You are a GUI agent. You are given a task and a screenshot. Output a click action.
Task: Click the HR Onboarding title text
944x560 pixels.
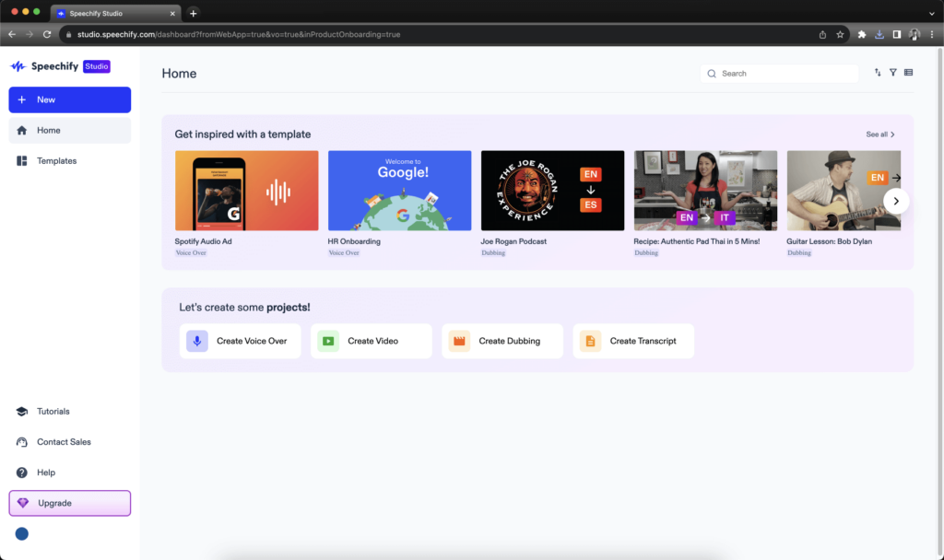point(354,242)
